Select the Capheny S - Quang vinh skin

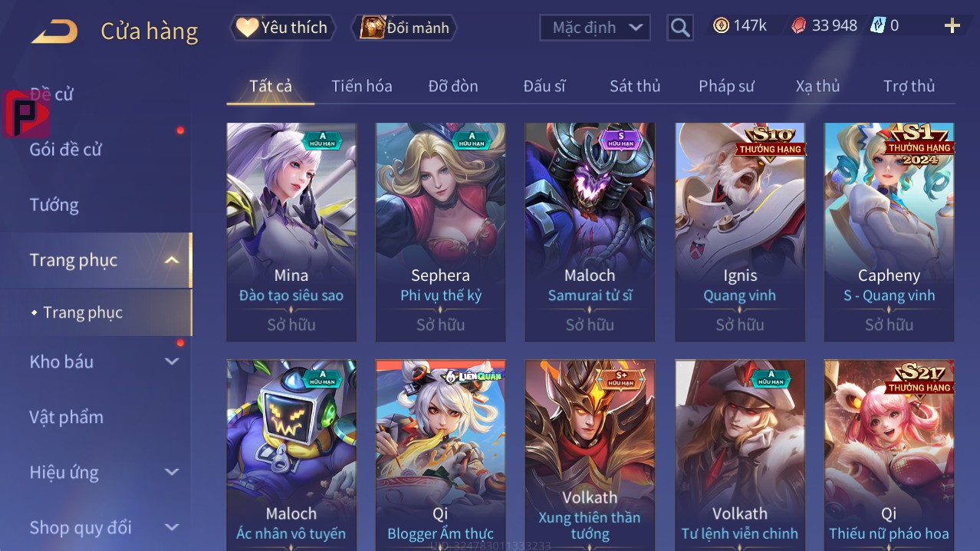pos(889,232)
